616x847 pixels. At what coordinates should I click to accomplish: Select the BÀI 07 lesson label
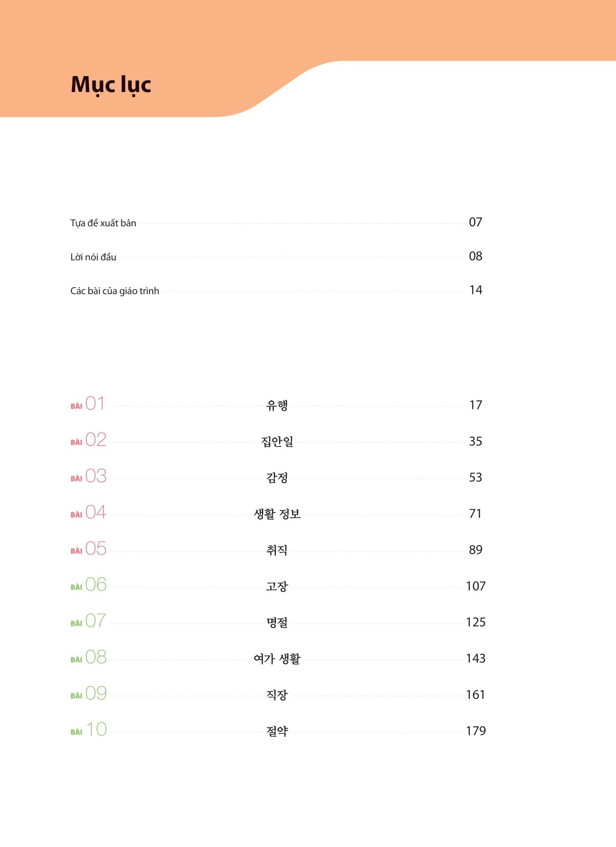coord(88,621)
